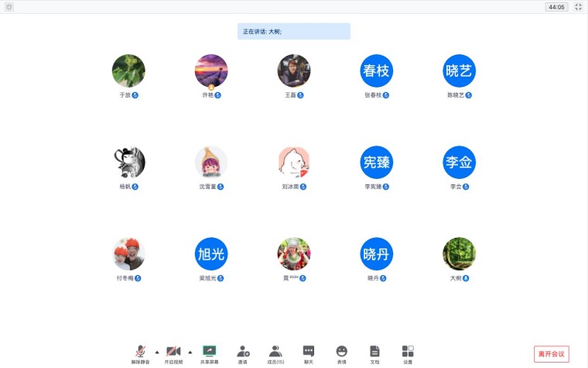Expand video options arrow beside camera
This screenshot has width=588, height=368.
click(190, 352)
